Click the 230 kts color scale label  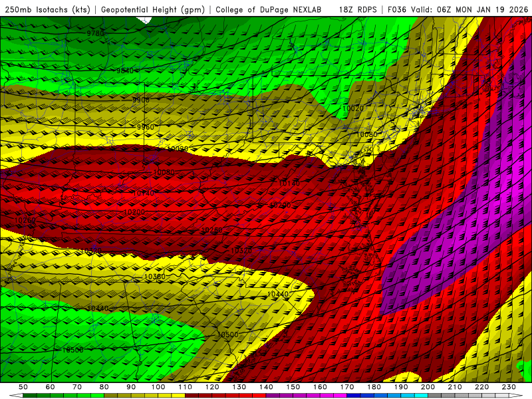(x=509, y=387)
